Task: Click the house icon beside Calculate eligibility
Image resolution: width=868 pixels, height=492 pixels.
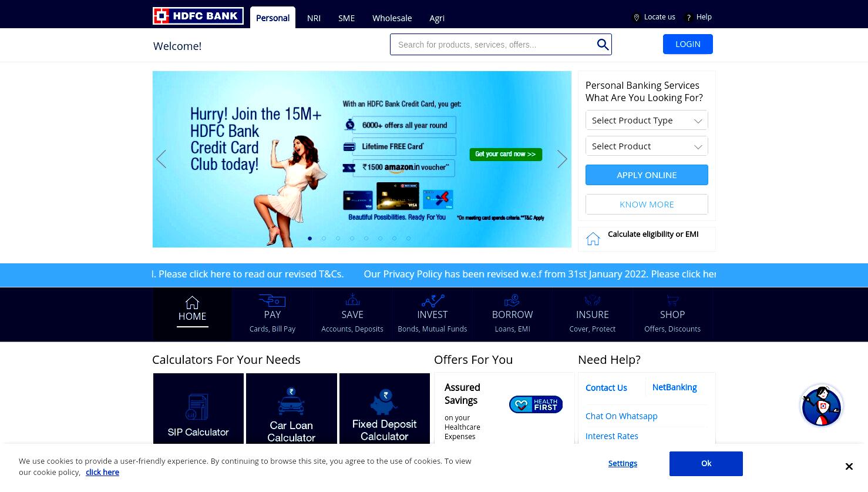Action: pos(593,239)
